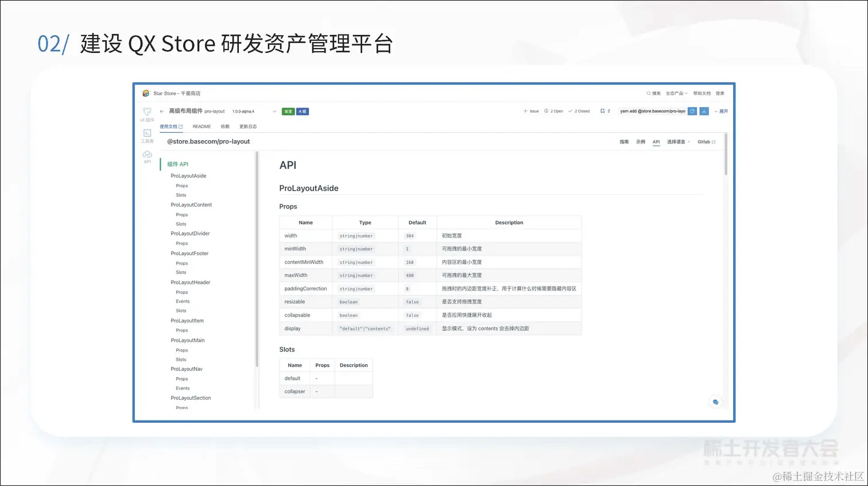The image size is (868, 486).
Task: Open the UI 组件 sidebar section
Action: [x=147, y=114]
